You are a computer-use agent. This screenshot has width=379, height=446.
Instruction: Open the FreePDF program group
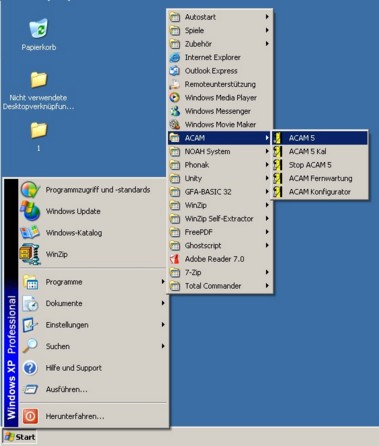pyautogui.click(x=219, y=232)
